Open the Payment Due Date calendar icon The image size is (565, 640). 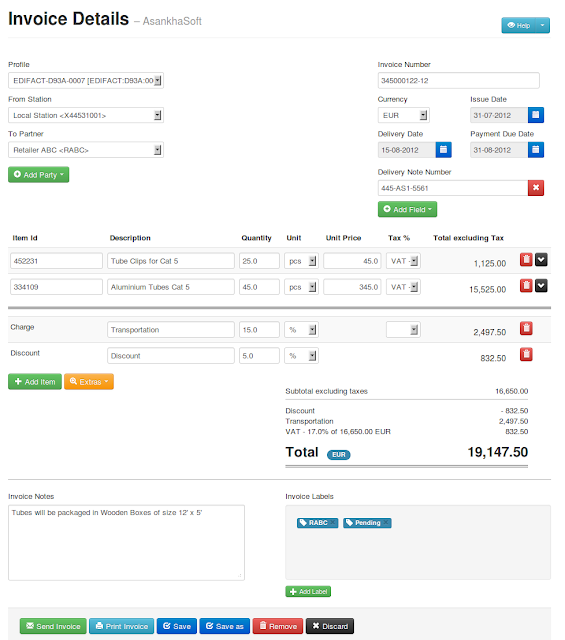click(536, 150)
